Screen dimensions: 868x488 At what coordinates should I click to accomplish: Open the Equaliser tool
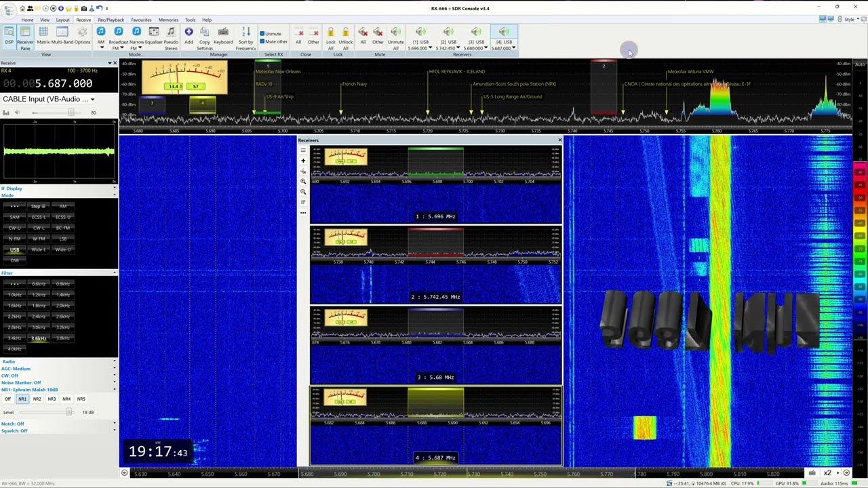point(154,35)
